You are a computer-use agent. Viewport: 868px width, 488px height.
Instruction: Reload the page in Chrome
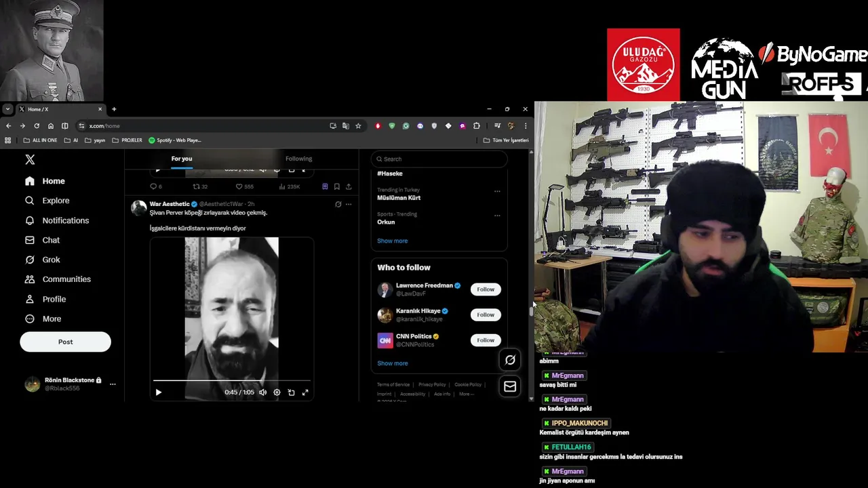[37, 125]
